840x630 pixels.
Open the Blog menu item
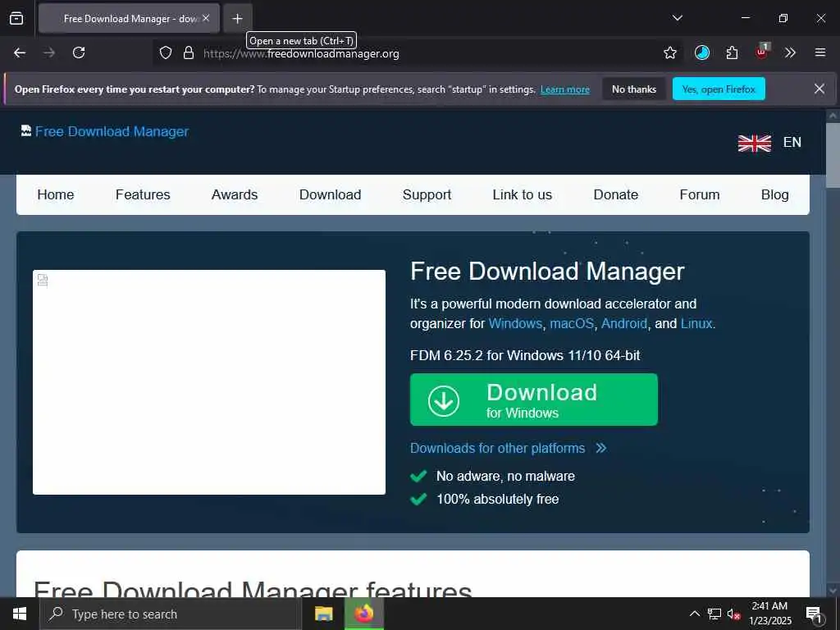click(774, 194)
